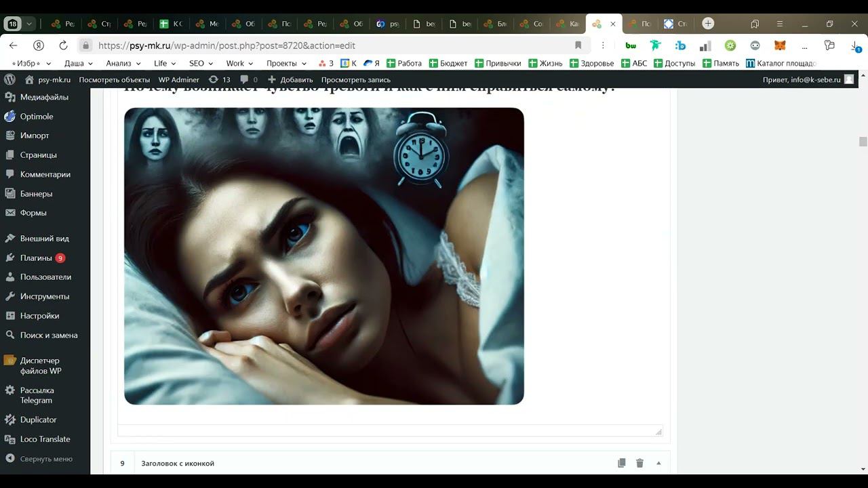
Task: Open Плагины in the admin sidebar
Action: [x=36, y=258]
